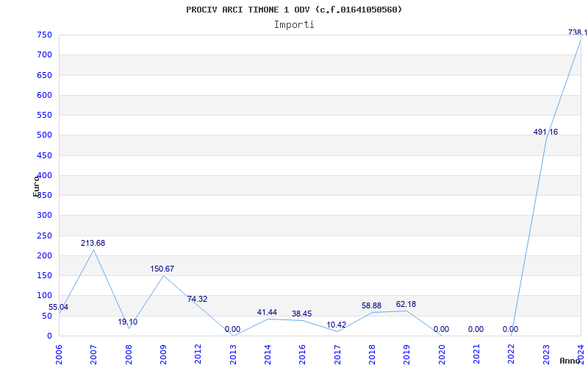Select the 62.18 data label
The height and width of the screenshot is (368, 588).
pyautogui.click(x=406, y=304)
